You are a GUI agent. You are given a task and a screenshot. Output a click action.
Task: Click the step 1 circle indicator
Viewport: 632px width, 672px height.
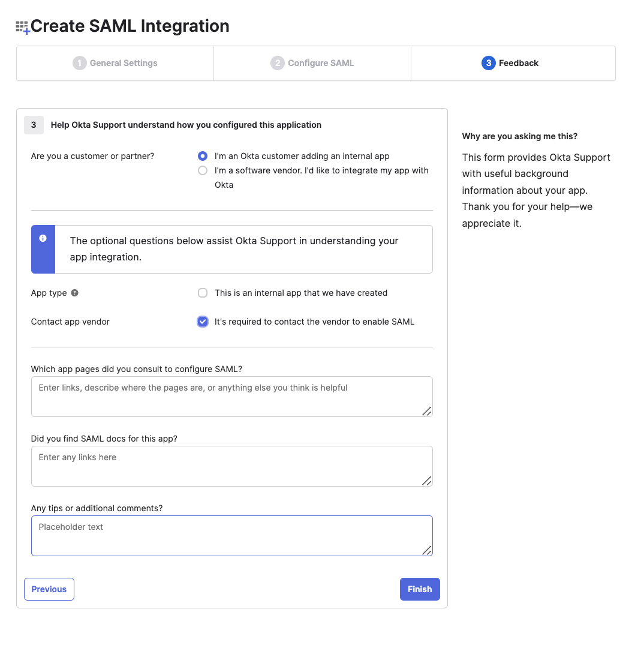80,62
